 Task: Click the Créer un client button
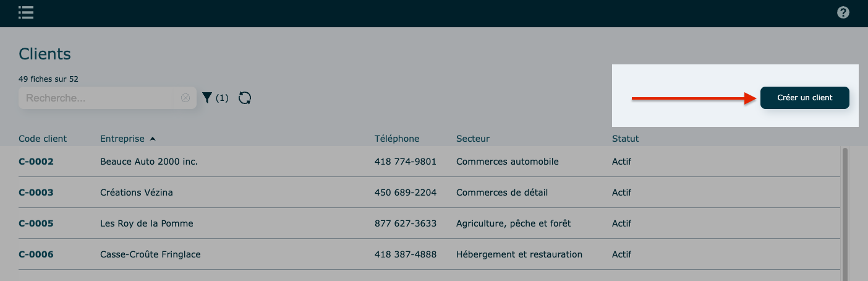[x=804, y=98]
